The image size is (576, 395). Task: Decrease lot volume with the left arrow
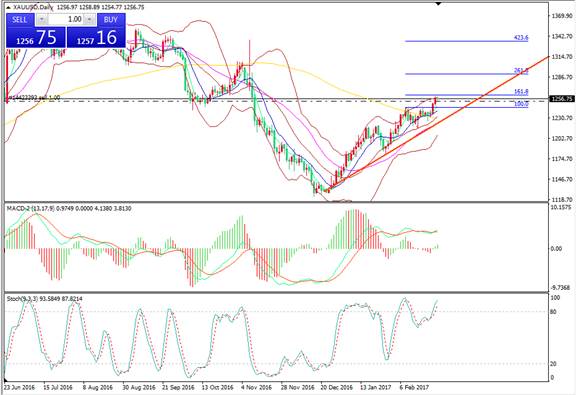coord(42,19)
